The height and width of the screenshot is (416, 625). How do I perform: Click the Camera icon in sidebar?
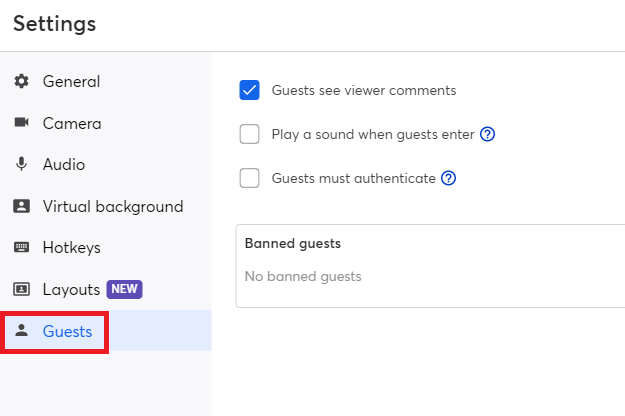pos(21,123)
